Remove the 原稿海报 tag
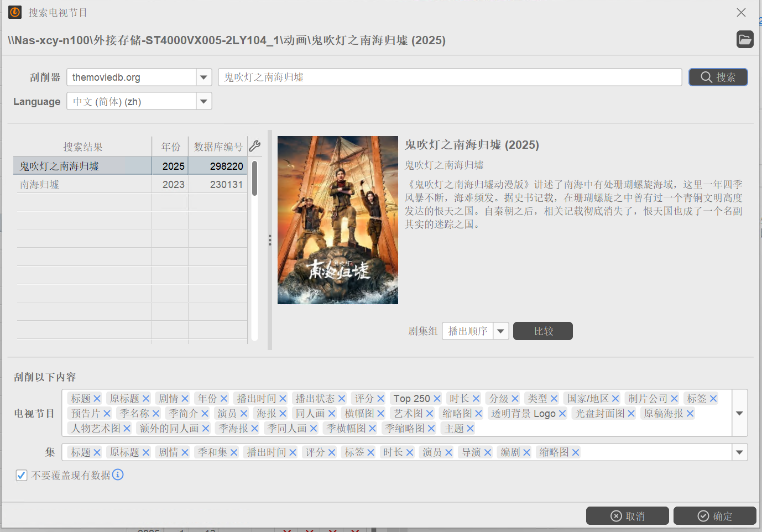 point(690,413)
